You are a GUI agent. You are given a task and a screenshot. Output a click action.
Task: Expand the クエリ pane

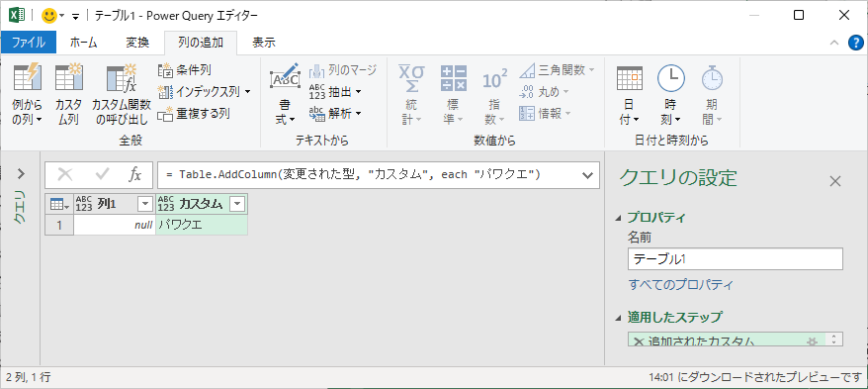tap(21, 174)
